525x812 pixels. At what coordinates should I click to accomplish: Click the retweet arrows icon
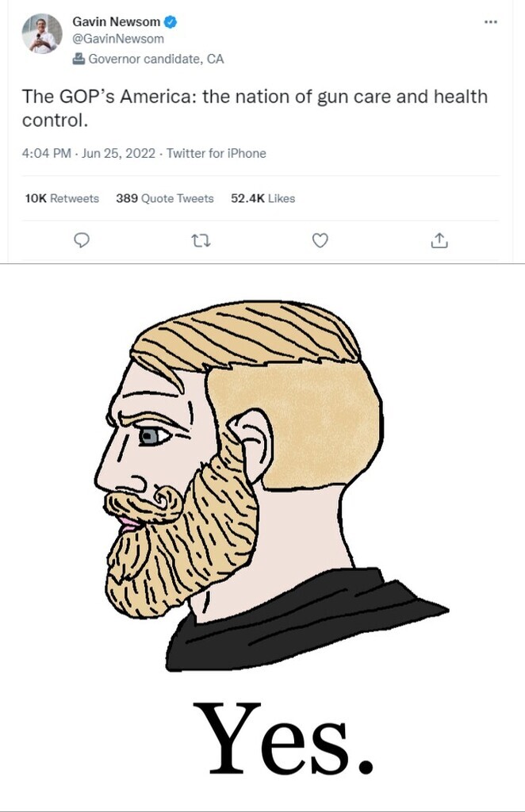(199, 240)
